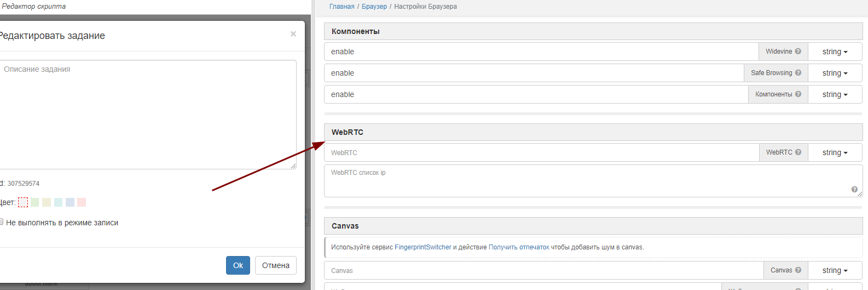Pick the pink task color swatch
Screen dimensions: 868x290
click(x=82, y=202)
